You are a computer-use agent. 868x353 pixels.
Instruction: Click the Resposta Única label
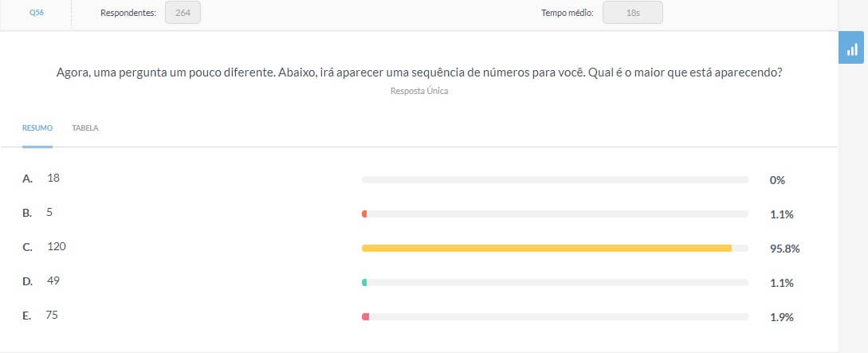pos(419,92)
